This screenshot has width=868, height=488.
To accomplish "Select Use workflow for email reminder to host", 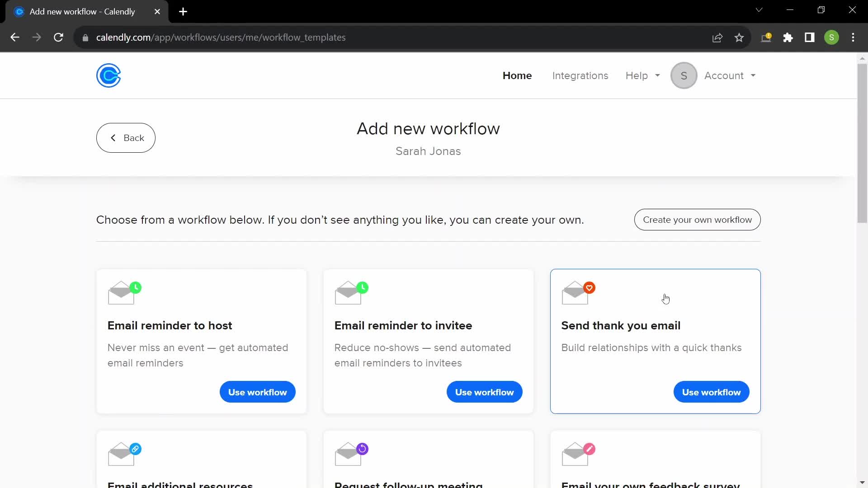I will click(x=258, y=392).
